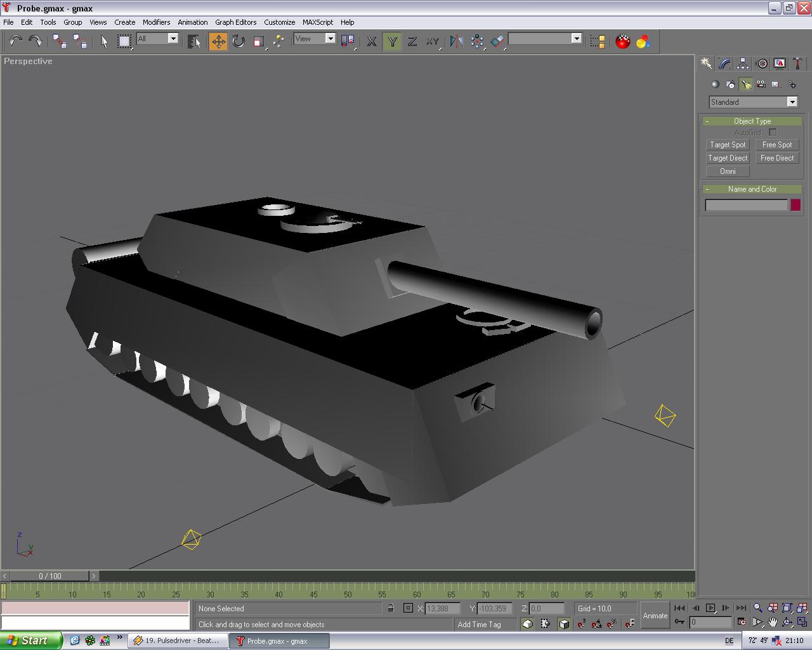Image resolution: width=812 pixels, height=650 pixels.
Task: Toggle the Animate mode button
Action: tap(655, 616)
